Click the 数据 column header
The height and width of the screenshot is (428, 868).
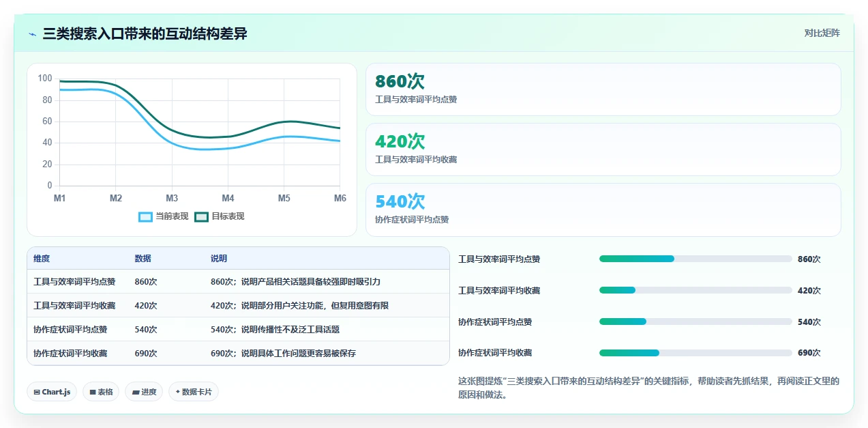pos(143,259)
